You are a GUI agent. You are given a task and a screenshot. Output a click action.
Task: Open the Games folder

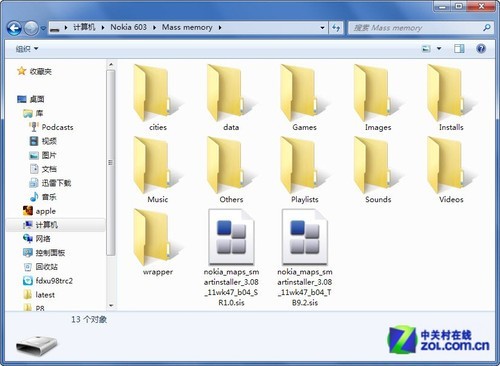pyautogui.click(x=304, y=98)
